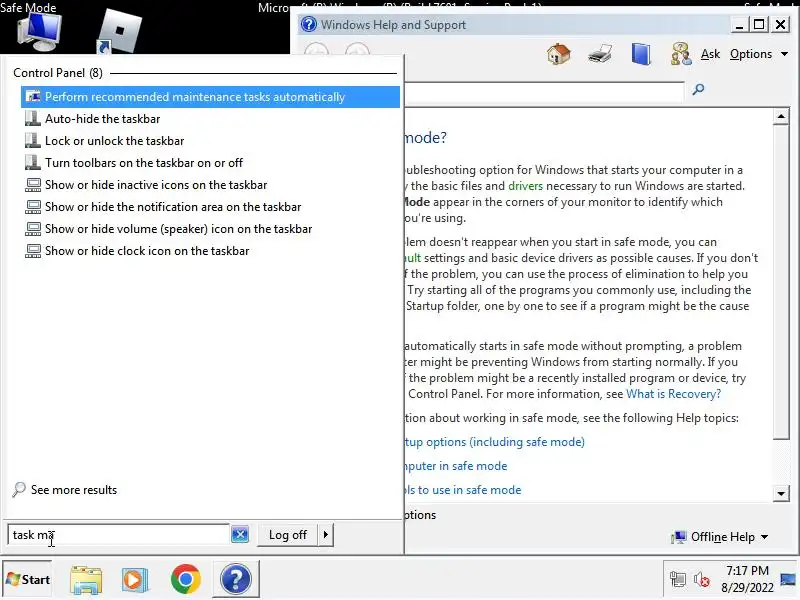
Task: Click the Log off button
Action: tap(287, 535)
